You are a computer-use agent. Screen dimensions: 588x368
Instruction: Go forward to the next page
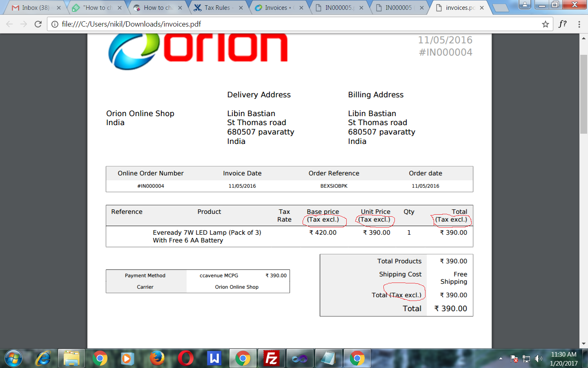tap(24, 24)
